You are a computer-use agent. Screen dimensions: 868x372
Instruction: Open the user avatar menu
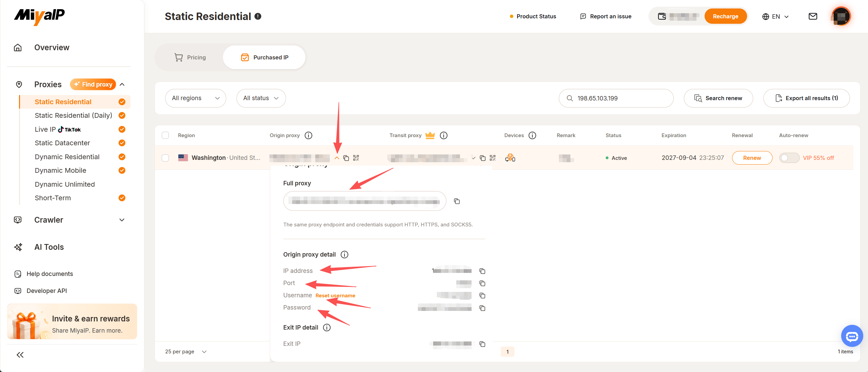point(841,16)
